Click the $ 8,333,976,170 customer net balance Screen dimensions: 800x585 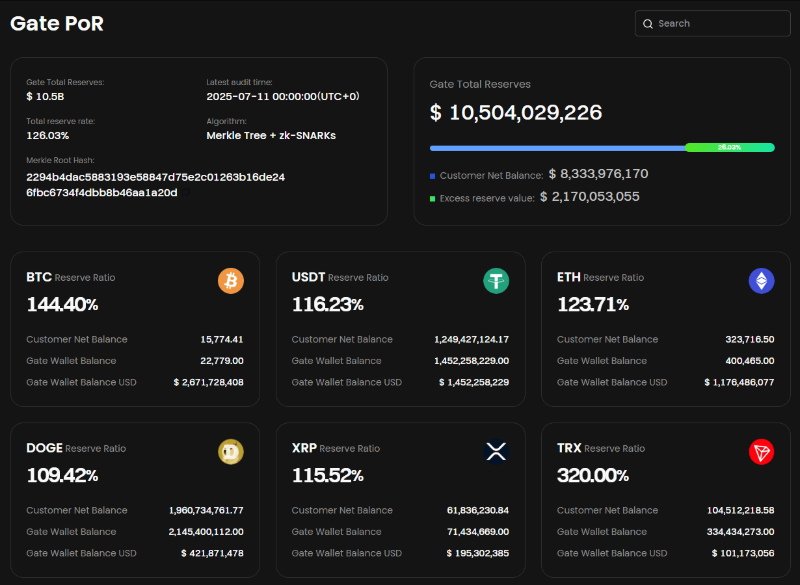[598, 174]
